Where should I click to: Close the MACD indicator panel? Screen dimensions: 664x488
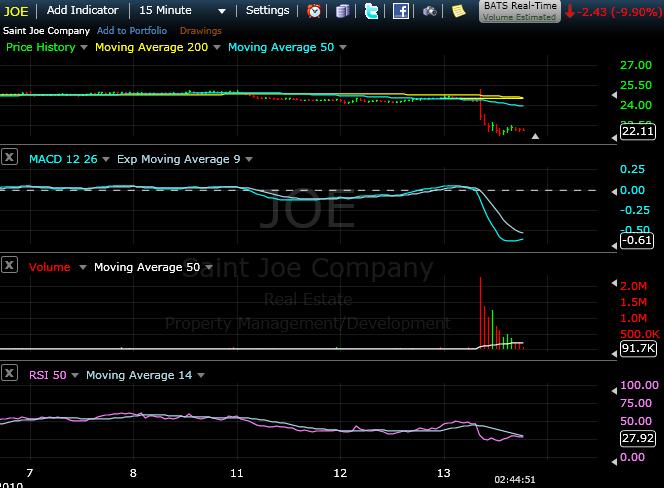(9, 157)
